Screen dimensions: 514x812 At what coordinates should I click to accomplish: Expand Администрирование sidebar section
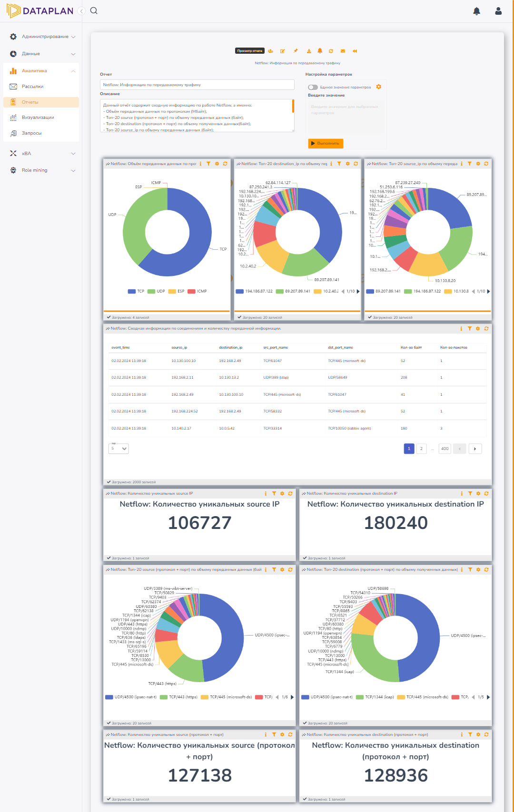coord(42,37)
